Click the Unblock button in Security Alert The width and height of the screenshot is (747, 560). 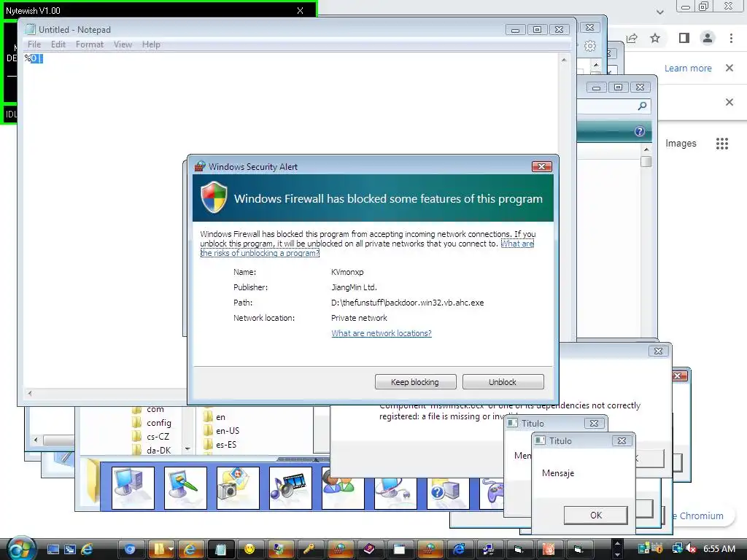pos(503,382)
